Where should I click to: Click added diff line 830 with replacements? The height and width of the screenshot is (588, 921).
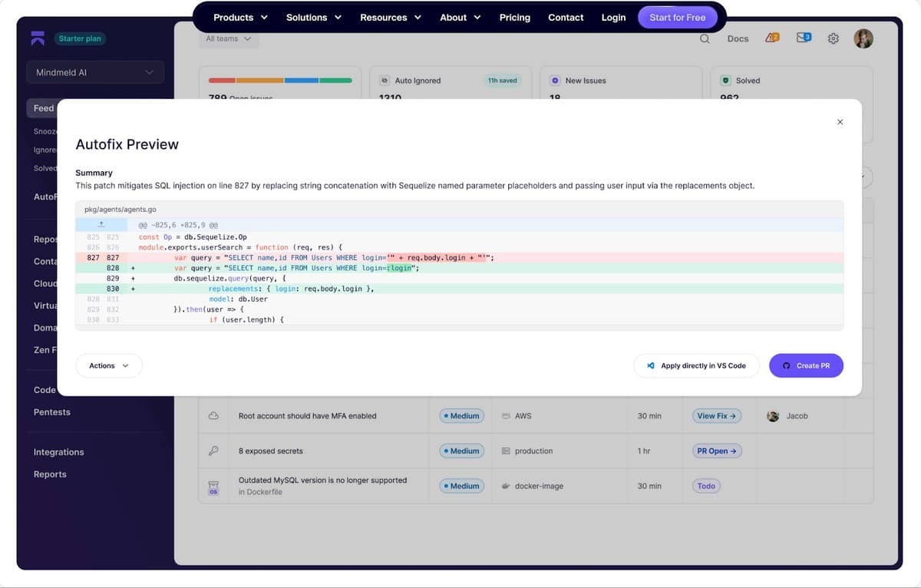[459, 289]
